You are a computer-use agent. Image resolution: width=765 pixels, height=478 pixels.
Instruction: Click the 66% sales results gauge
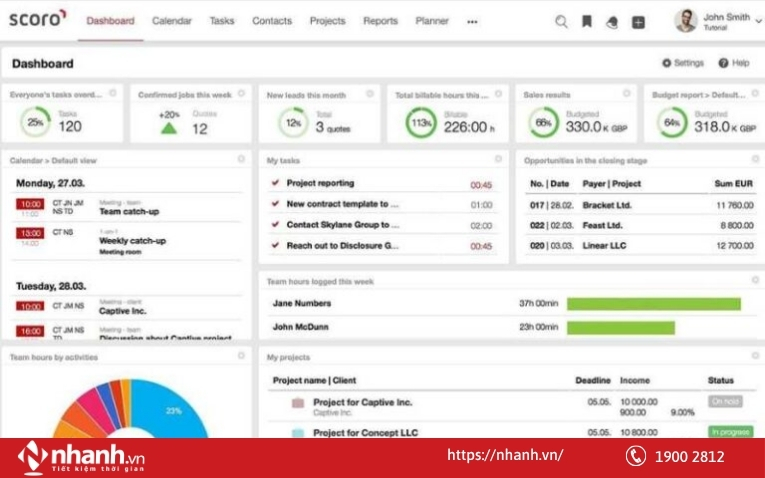pyautogui.click(x=544, y=122)
